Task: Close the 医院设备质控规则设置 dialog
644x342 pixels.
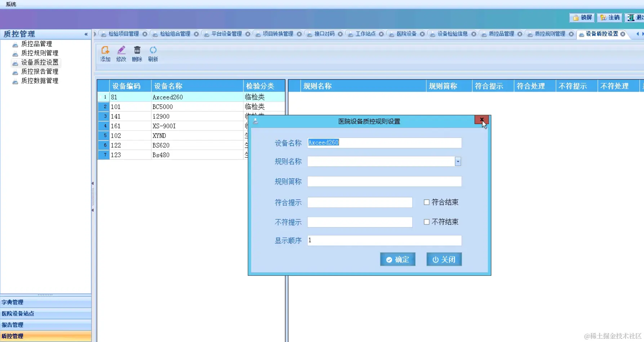Action: (x=481, y=120)
